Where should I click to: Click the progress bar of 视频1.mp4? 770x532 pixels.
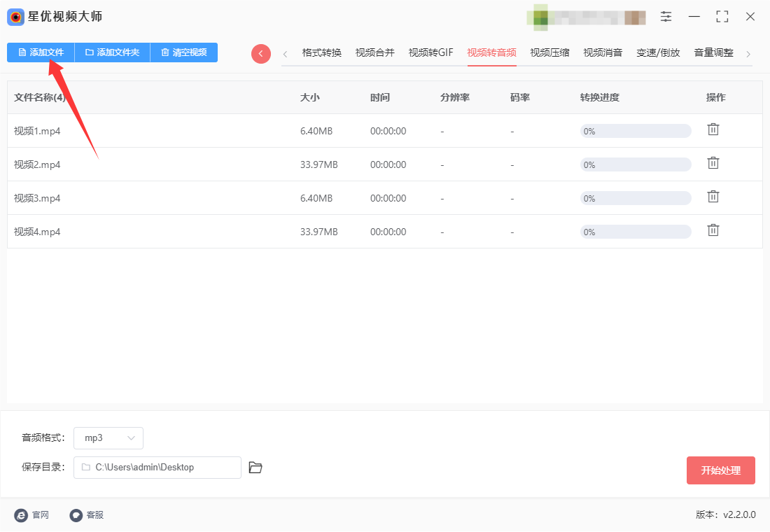coord(636,131)
